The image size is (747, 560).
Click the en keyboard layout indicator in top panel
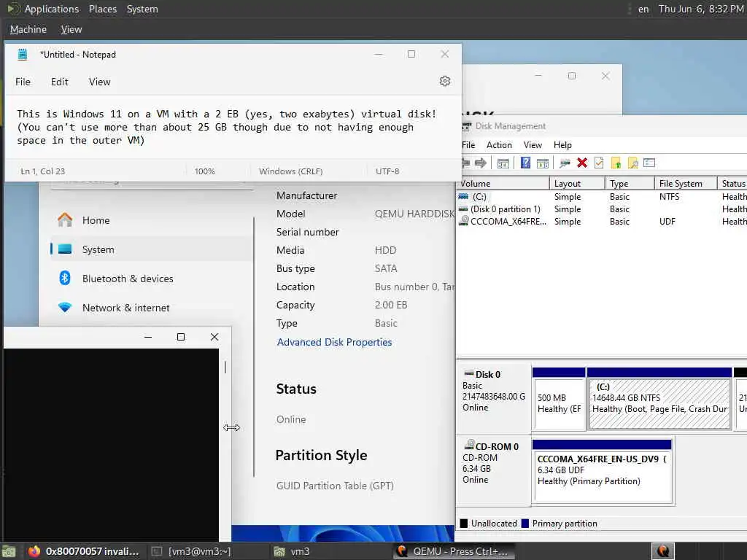point(643,9)
